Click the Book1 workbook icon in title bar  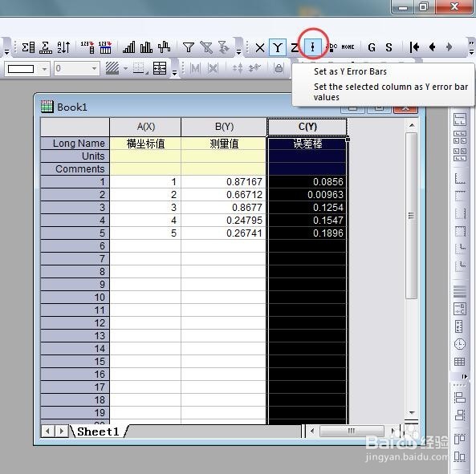tap(47, 107)
